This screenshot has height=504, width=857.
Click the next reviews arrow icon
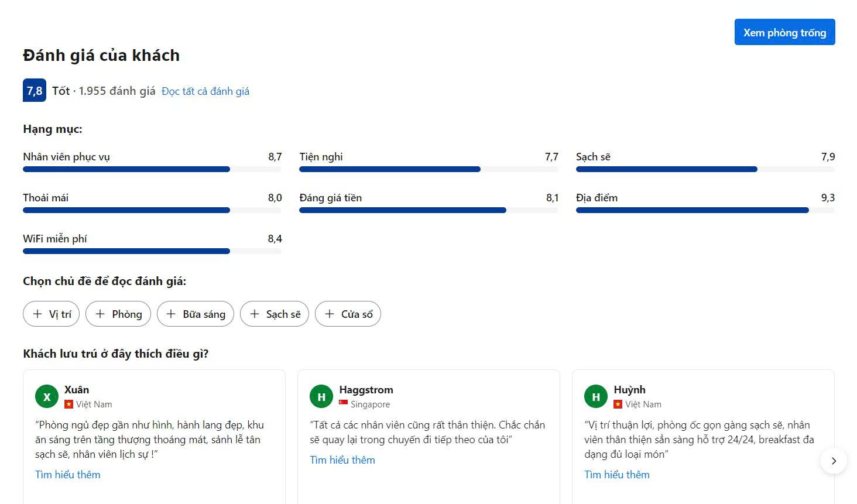click(834, 461)
